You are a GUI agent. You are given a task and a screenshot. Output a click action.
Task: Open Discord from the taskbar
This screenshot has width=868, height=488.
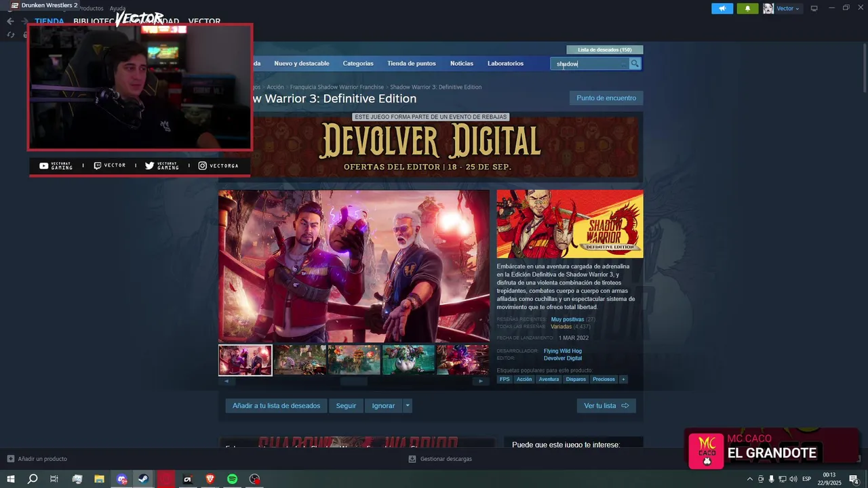pyautogui.click(x=121, y=479)
